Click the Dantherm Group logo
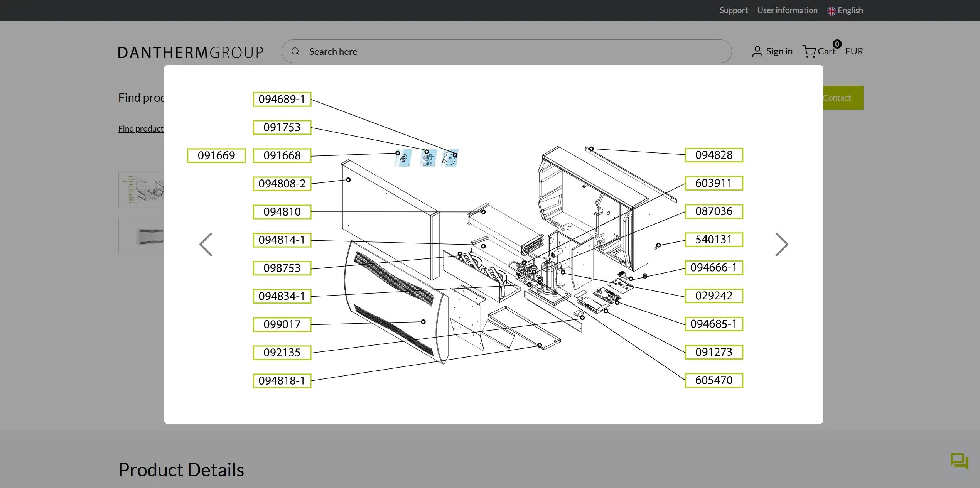The image size is (980, 488). (191, 52)
